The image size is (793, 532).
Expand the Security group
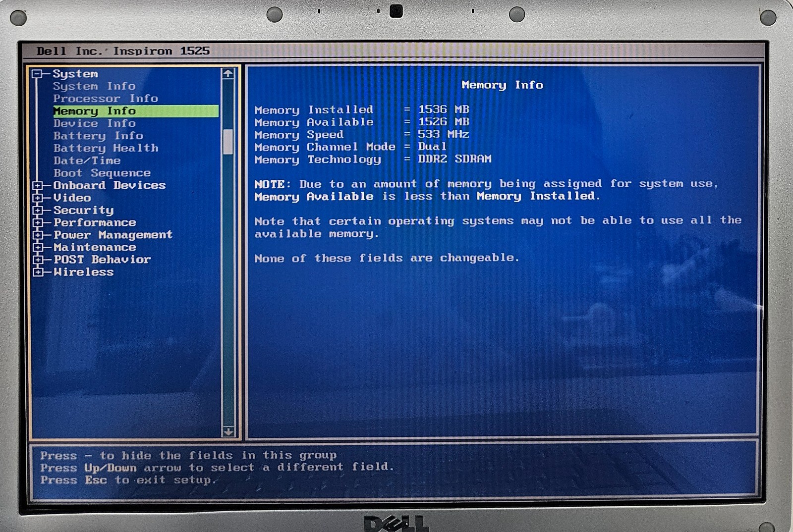[38, 211]
